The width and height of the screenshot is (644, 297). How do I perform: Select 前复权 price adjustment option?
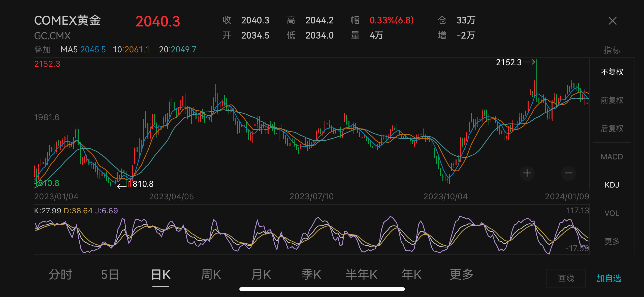[x=612, y=100]
